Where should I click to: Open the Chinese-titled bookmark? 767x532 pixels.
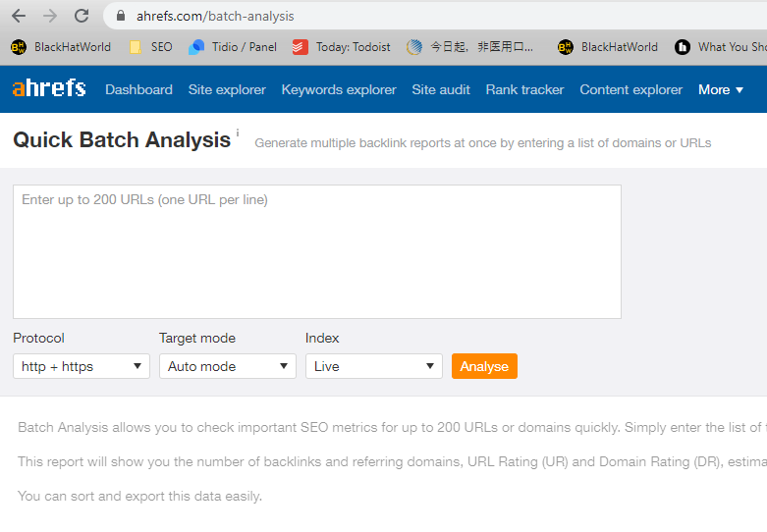[469, 47]
